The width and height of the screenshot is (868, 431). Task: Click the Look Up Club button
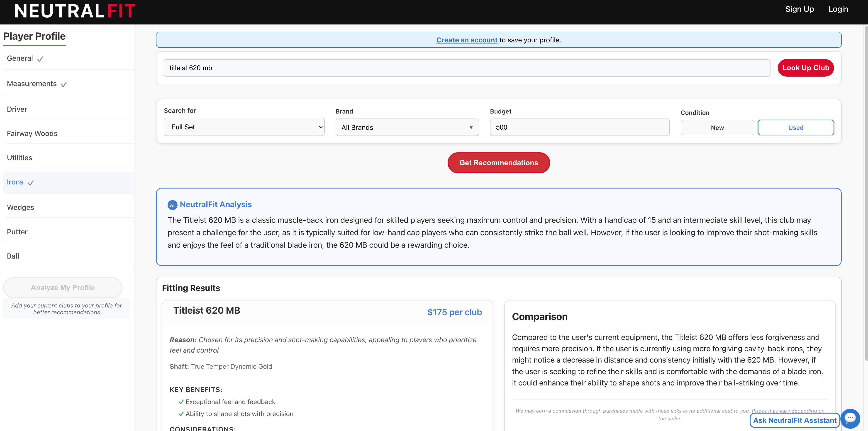805,68
